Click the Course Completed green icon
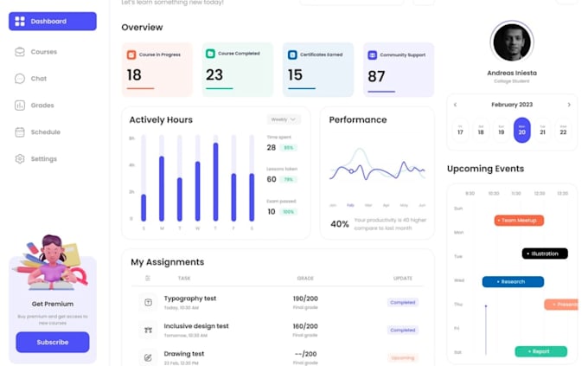Screen dimensions: 588x366 pyautogui.click(x=210, y=54)
